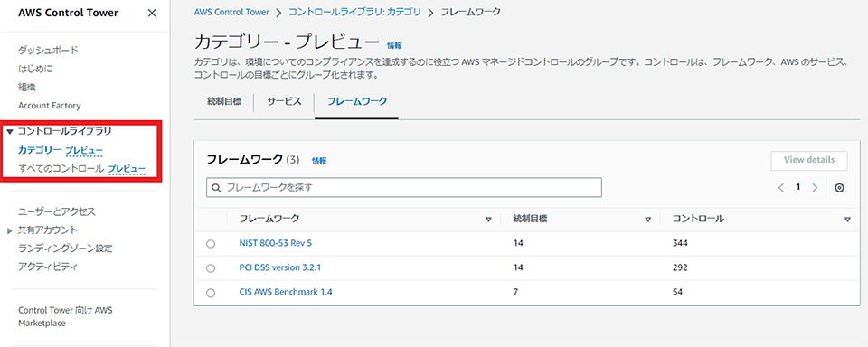
Task: Open ダッシュボード in sidebar
Action: (48, 50)
